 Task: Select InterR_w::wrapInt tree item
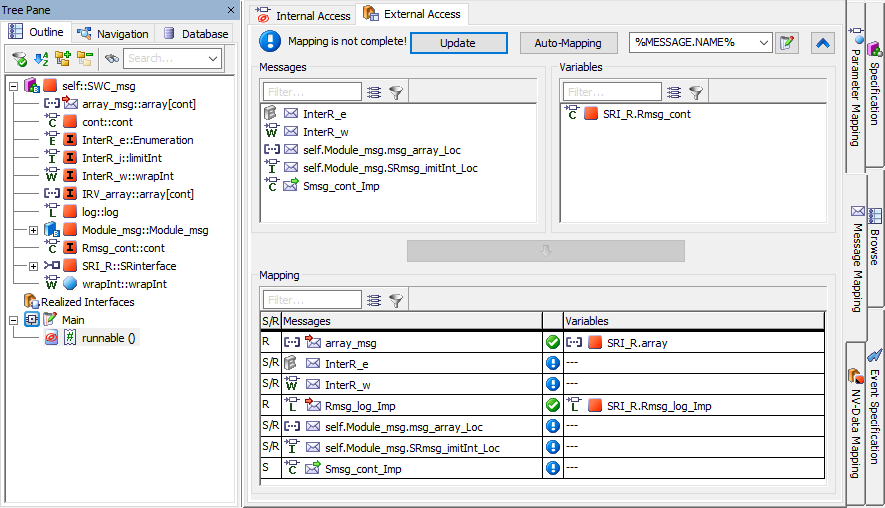pyautogui.click(x=128, y=176)
